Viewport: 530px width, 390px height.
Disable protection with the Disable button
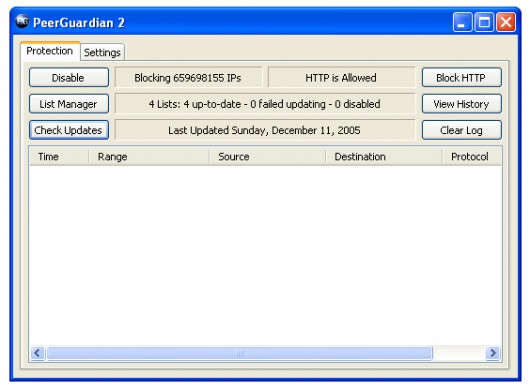(69, 77)
